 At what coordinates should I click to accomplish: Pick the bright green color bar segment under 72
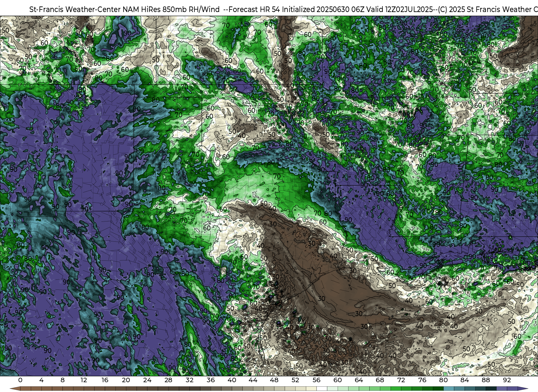(406, 389)
